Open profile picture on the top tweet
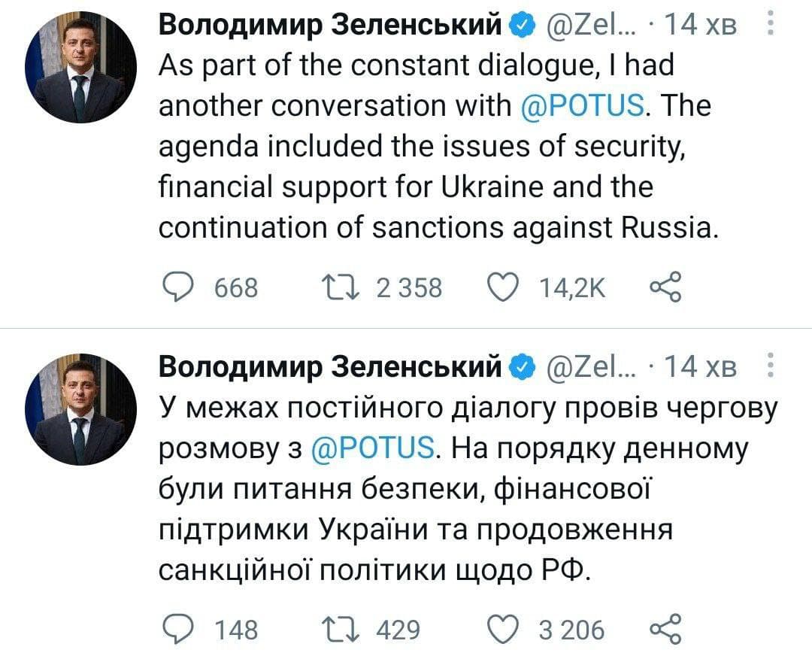Image resolution: width=812 pixels, height=668 pixels. 80,67
